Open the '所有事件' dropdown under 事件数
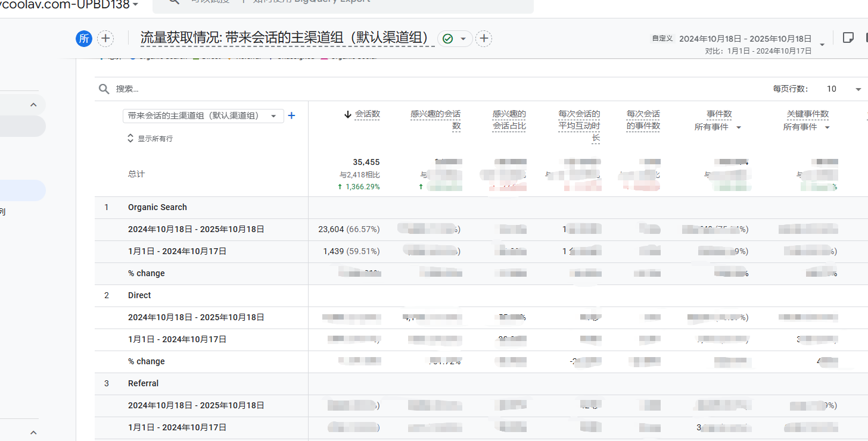This screenshot has height=441, width=868. (718, 127)
